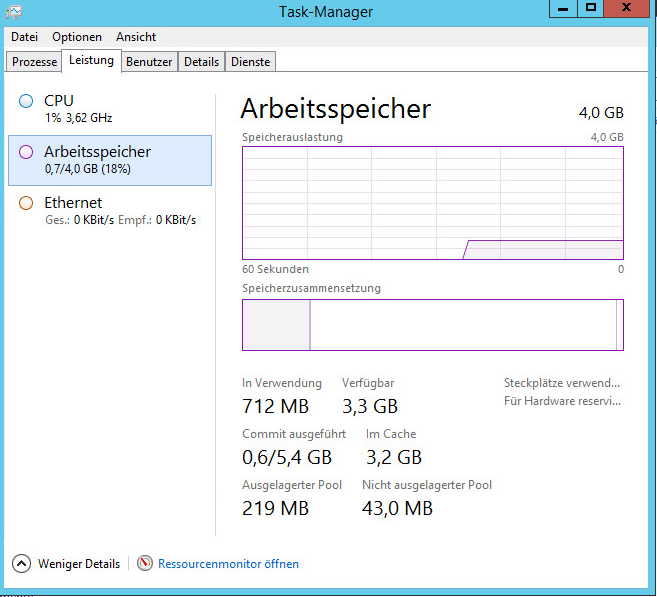The height and width of the screenshot is (597, 657).
Task: Open the Details tab
Action: click(x=201, y=62)
